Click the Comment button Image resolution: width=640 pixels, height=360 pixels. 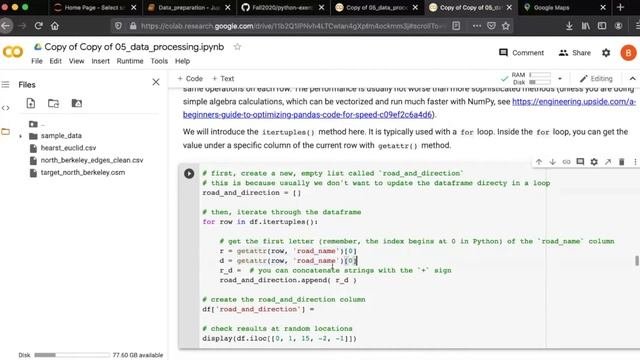coord(521,53)
